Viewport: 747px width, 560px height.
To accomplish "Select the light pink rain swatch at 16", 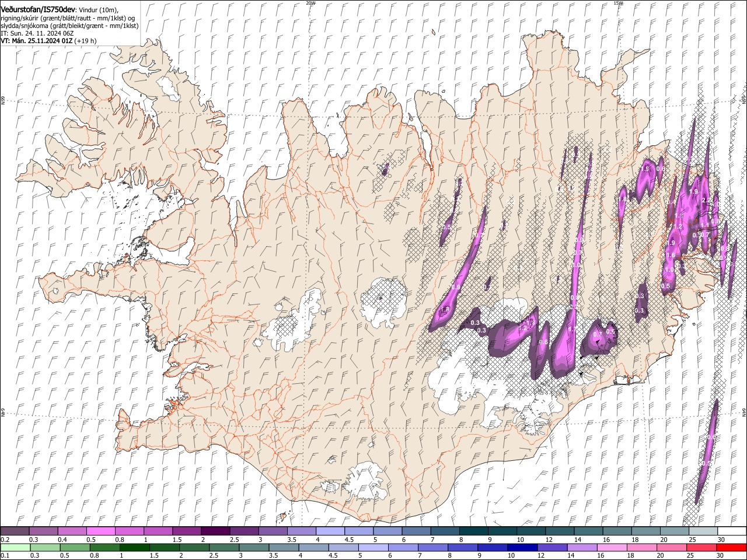I will pyautogui.click(x=611, y=548).
